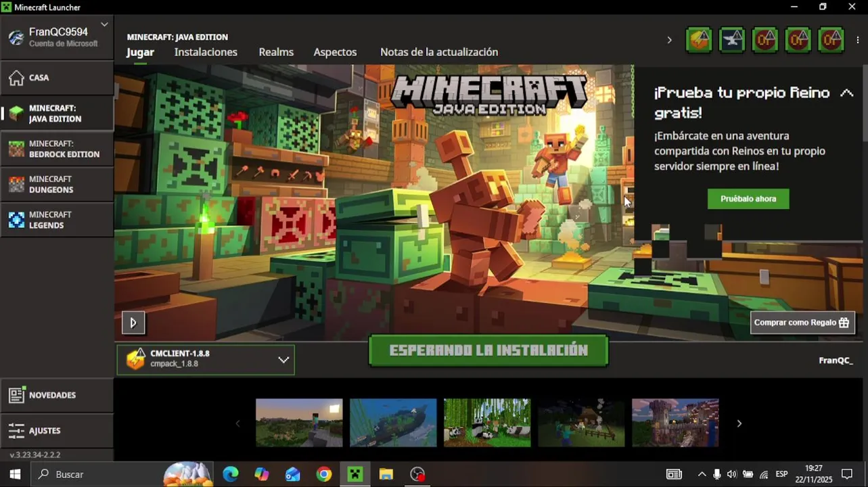The width and height of the screenshot is (868, 487).
Task: Click the recording app taskbar icon
Action: 417,474
